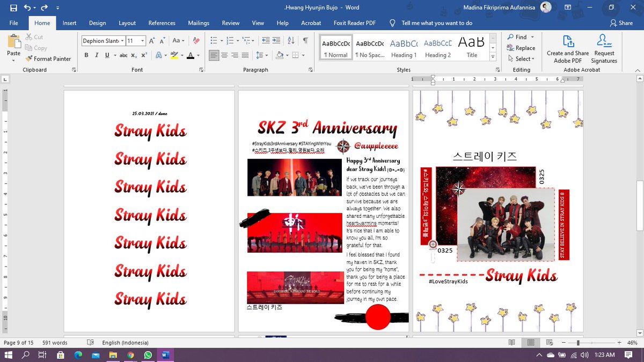Expand the numbering list dropdown arrow
Image resolution: width=644 pixels, height=362 pixels.
pos(237,41)
